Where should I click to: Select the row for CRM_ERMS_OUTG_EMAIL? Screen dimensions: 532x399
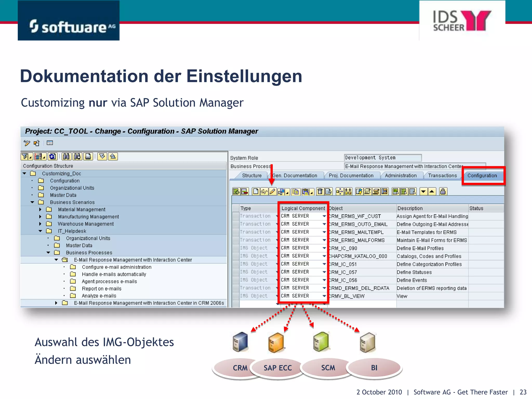236,224
